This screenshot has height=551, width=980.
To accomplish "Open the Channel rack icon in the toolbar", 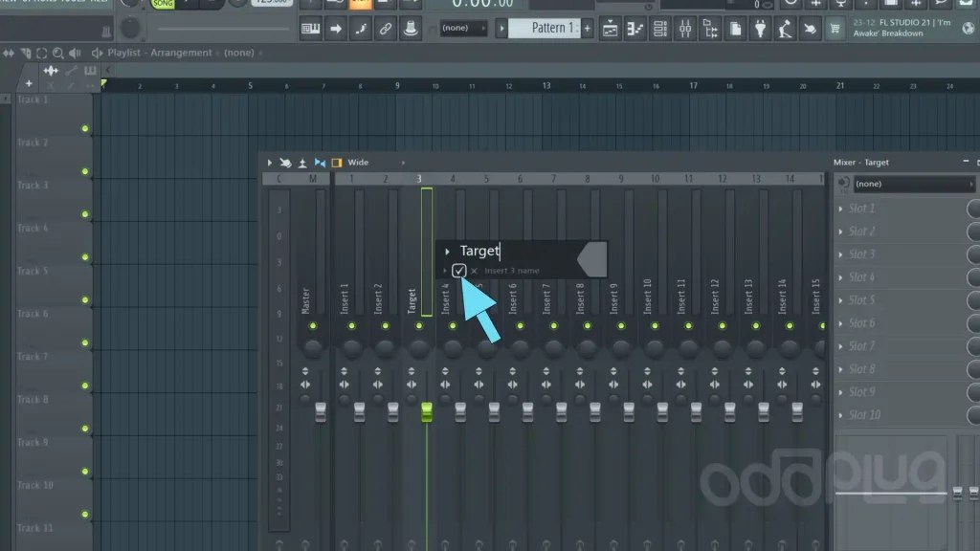I will [660, 30].
